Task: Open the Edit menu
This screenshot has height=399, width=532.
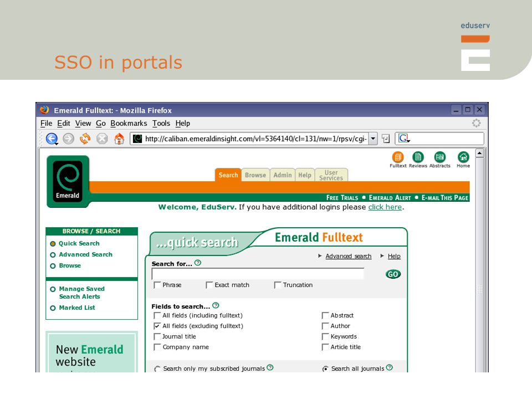Action: (x=63, y=123)
